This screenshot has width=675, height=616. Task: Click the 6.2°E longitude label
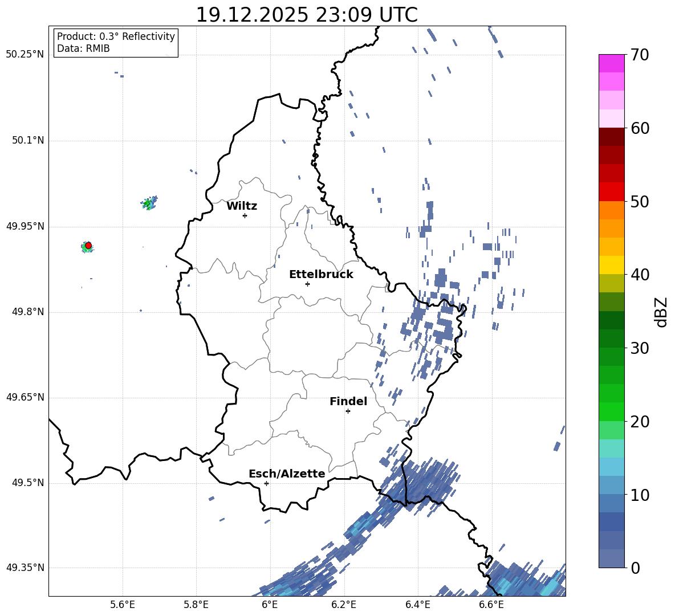click(x=344, y=605)
